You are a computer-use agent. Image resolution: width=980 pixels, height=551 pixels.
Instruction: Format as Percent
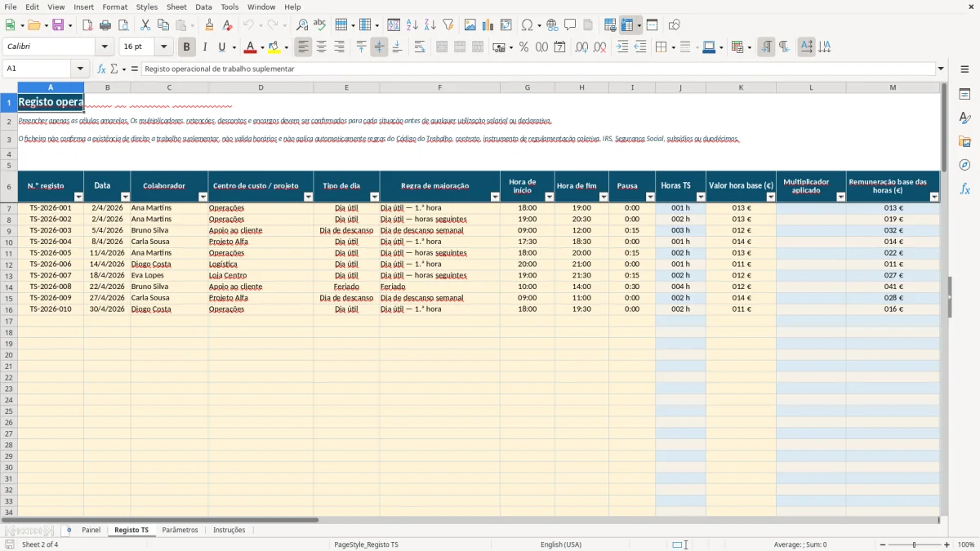click(x=523, y=47)
